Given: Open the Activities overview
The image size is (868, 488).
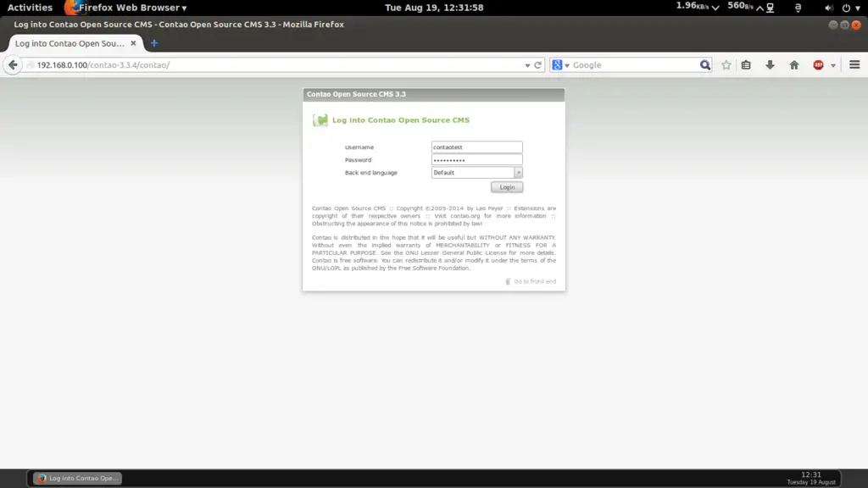Looking at the screenshot, I should coord(30,8).
